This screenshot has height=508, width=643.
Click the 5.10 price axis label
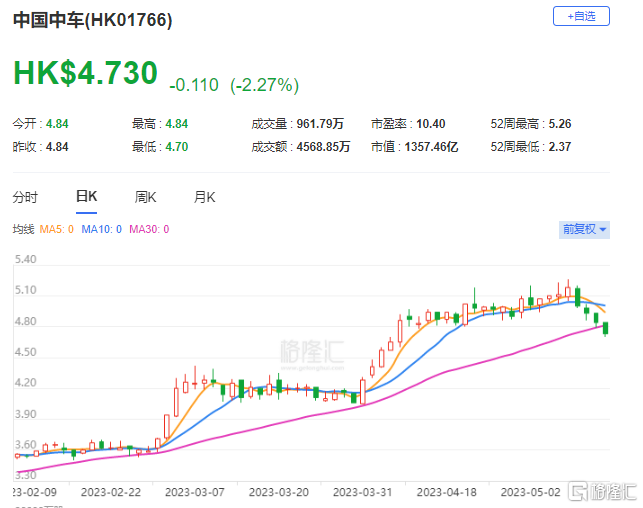point(25,290)
